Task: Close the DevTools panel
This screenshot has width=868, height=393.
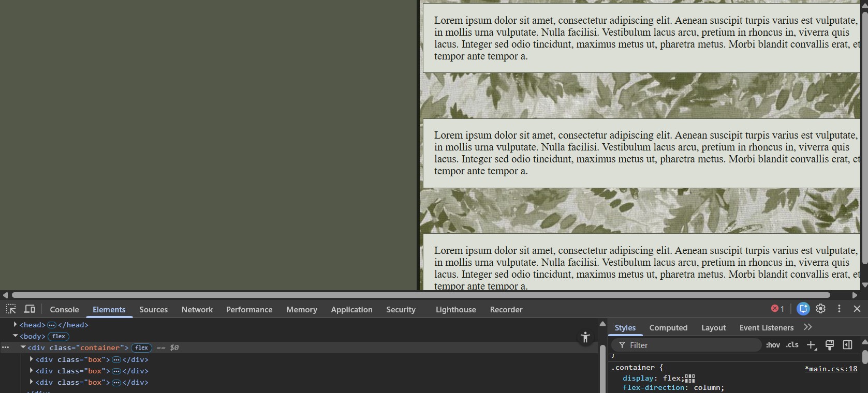Action: pos(857,309)
